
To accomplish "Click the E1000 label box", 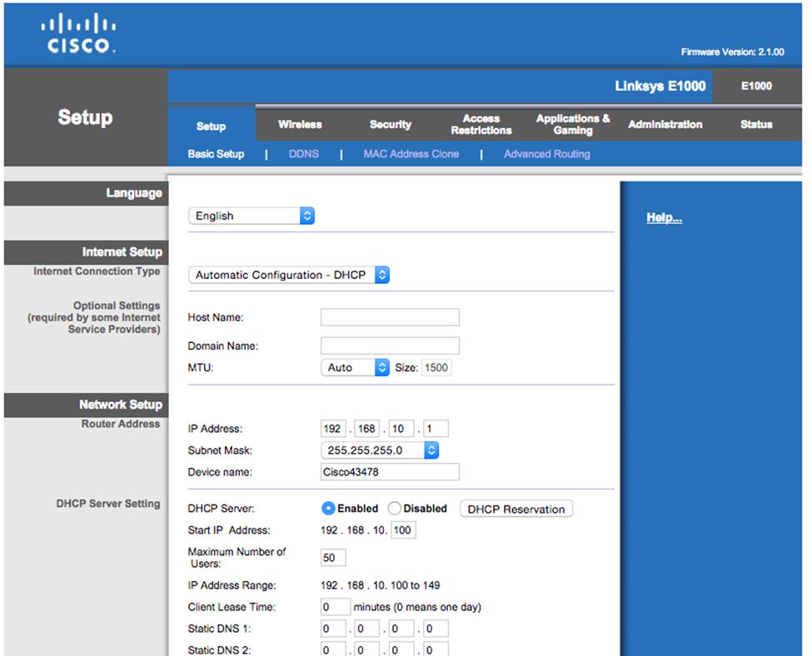I will [x=756, y=86].
